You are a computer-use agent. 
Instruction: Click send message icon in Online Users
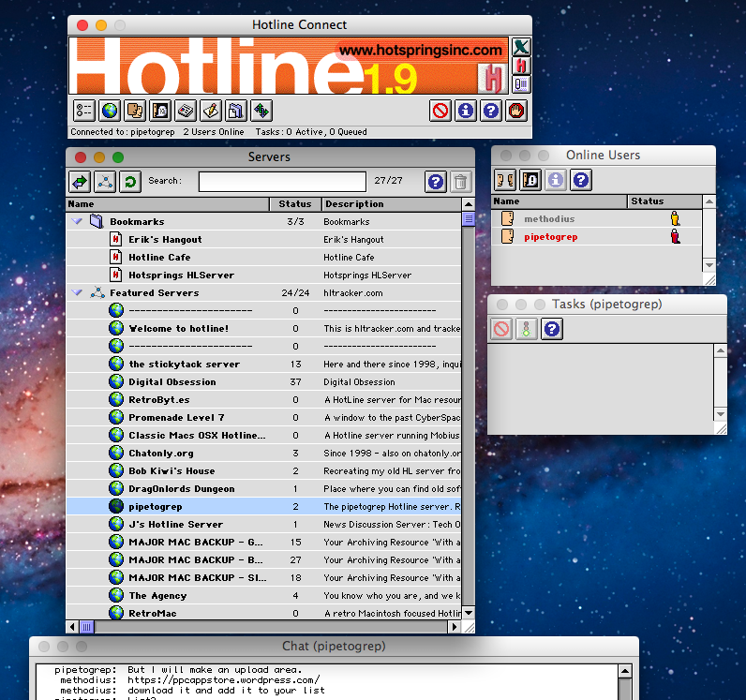[x=530, y=180]
